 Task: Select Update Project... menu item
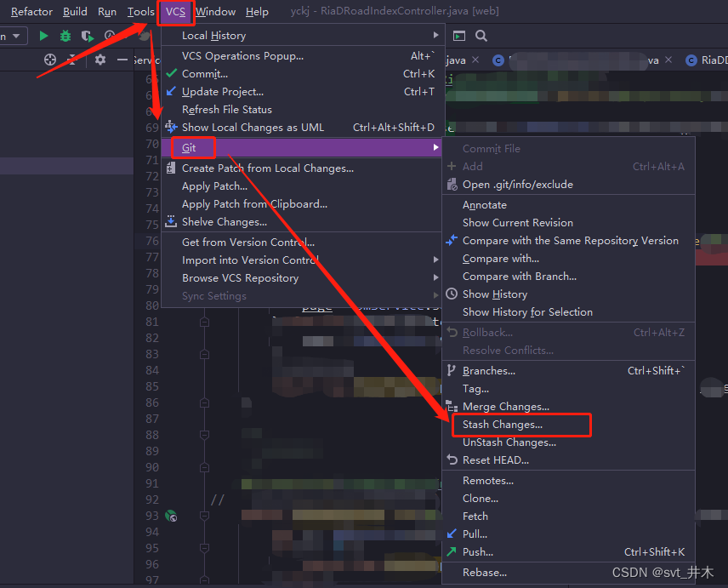pyautogui.click(x=303, y=92)
